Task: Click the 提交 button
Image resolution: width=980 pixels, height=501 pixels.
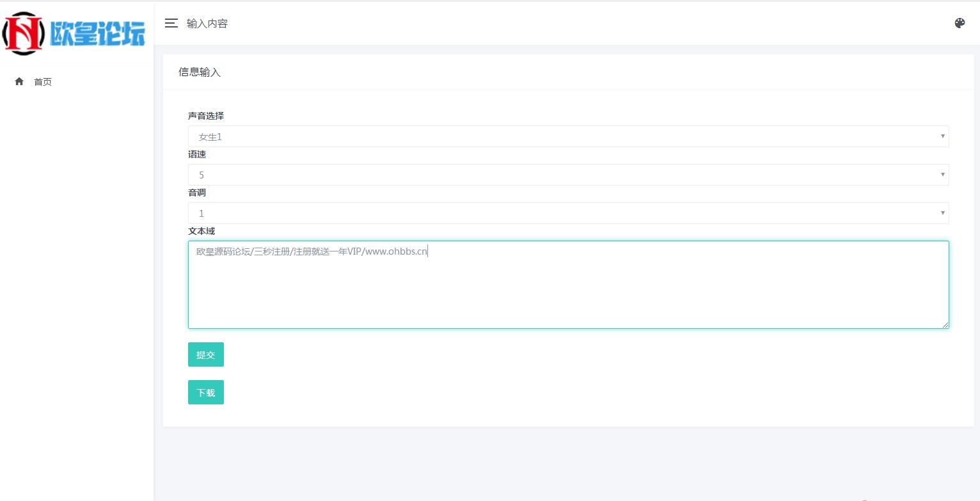Action: coord(206,354)
